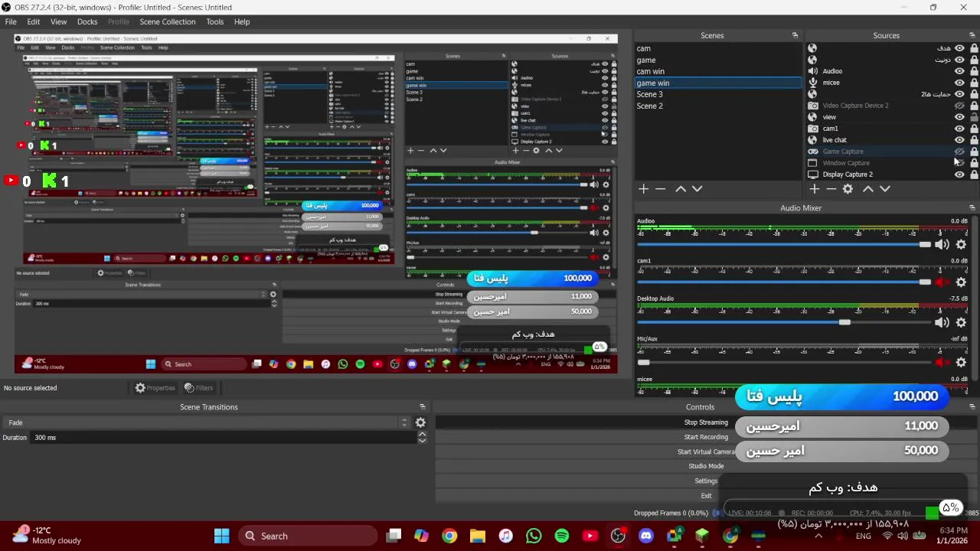Select Scene 3 in Scenes list
The image size is (980, 551).
718,94
